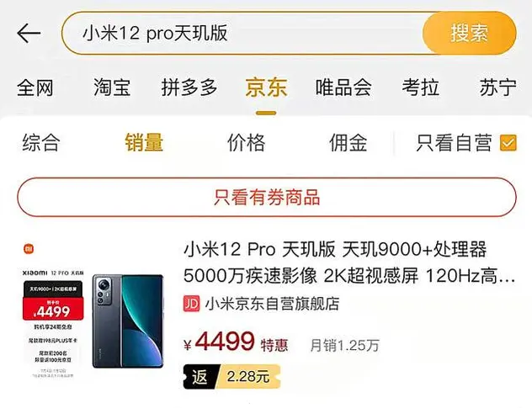Image resolution: width=532 pixels, height=408 pixels.
Task: Uncheck the 只看自营 checkbox
Action: (x=508, y=142)
